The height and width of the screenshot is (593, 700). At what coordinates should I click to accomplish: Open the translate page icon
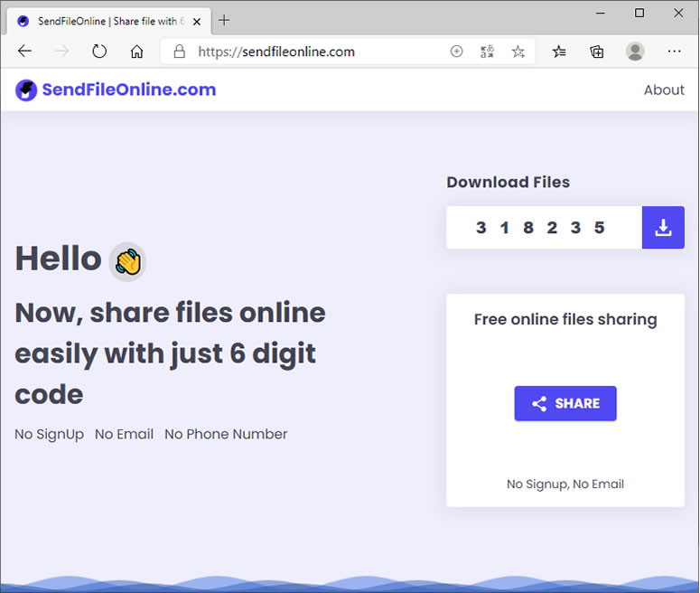coord(487,52)
